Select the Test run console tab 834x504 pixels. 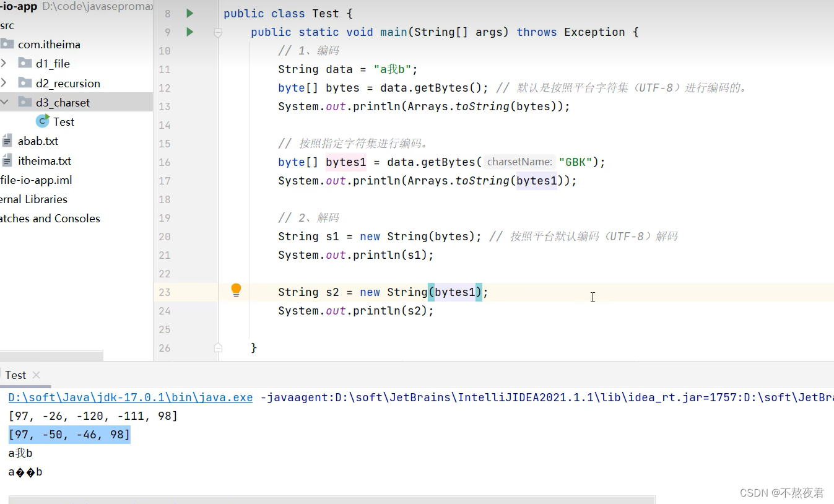pyautogui.click(x=15, y=375)
